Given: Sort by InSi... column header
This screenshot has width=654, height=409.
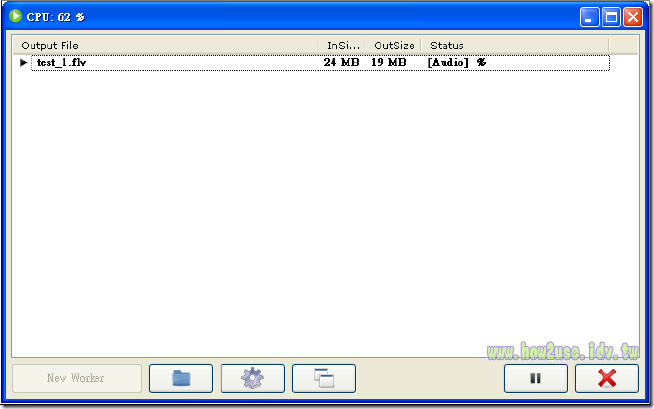Looking at the screenshot, I should pyautogui.click(x=341, y=45).
